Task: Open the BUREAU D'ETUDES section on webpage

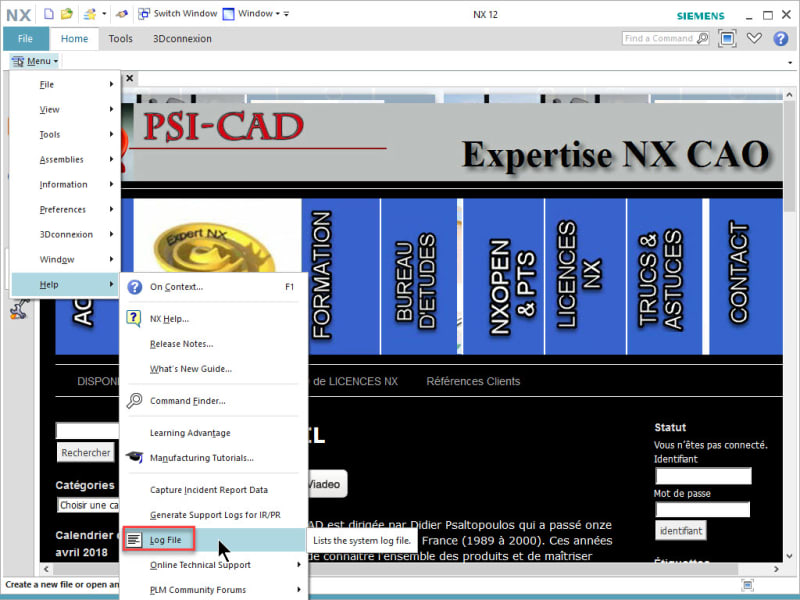Action: 419,276
